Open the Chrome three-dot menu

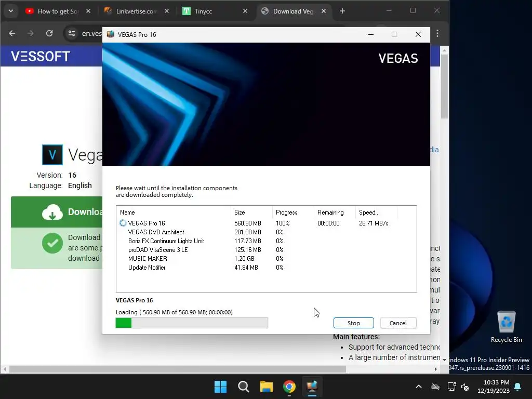point(437,33)
